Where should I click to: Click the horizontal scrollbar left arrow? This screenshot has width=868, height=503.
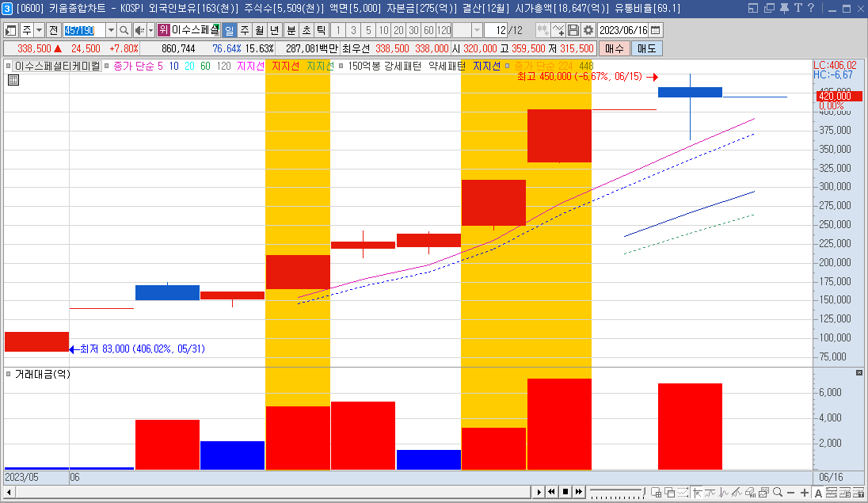click(9, 492)
